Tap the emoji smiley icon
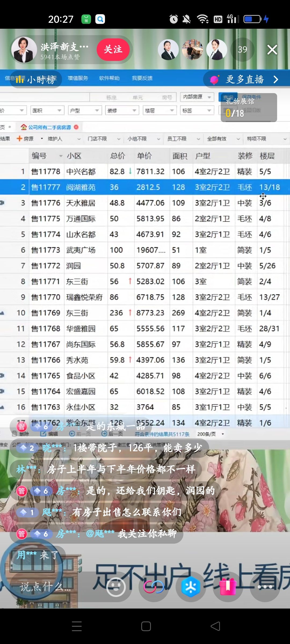 point(116,587)
